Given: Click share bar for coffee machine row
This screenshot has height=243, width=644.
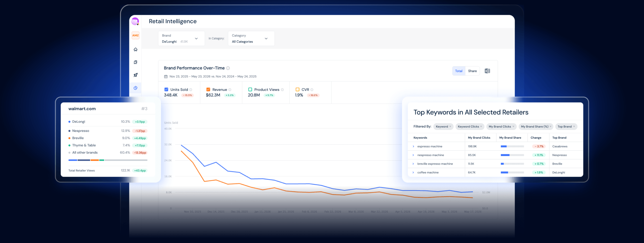Looking at the screenshot, I should tap(512, 172).
